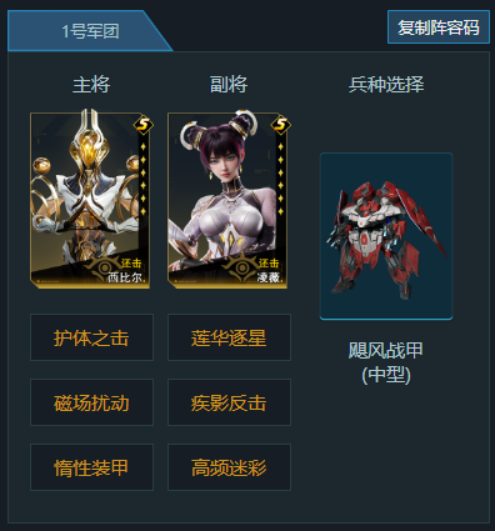Click the S rank badge on 凌薇
The width and height of the screenshot is (495, 532).
pos(281,125)
